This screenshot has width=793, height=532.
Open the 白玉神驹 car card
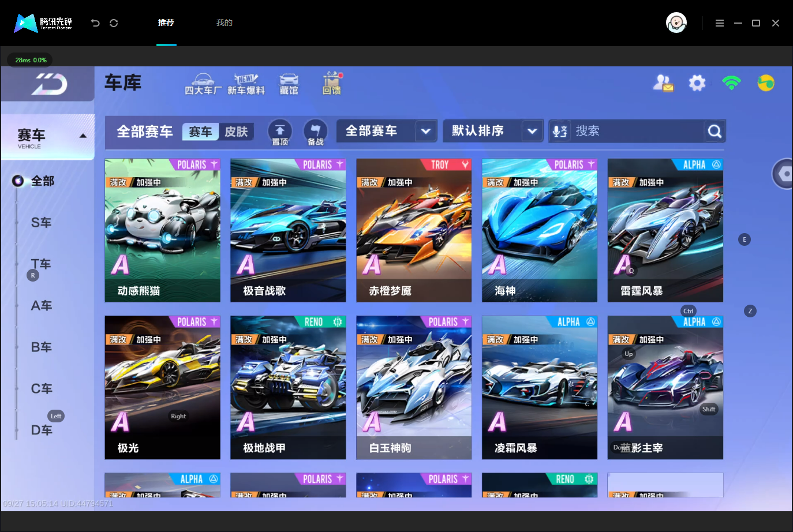pyautogui.click(x=414, y=388)
